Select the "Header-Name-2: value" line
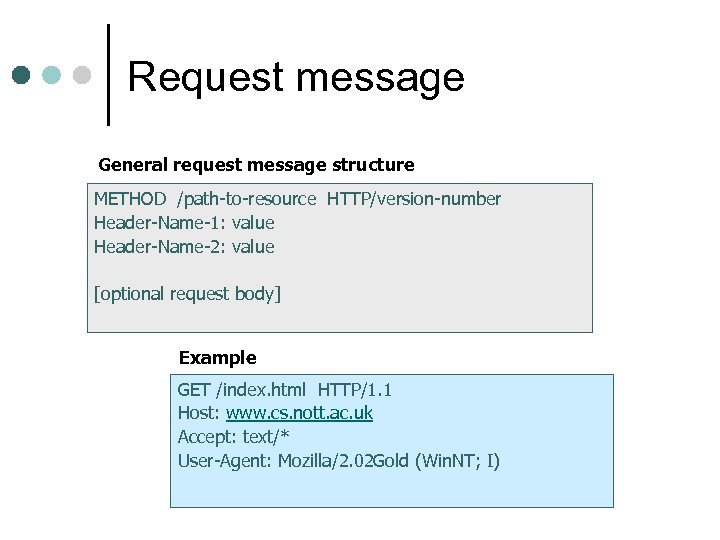The image size is (720, 540). click(x=184, y=247)
